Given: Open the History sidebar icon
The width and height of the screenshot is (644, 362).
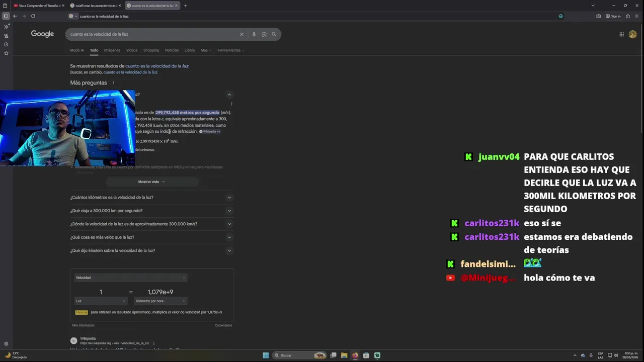Looking at the screenshot, I should pyautogui.click(x=6, y=44).
